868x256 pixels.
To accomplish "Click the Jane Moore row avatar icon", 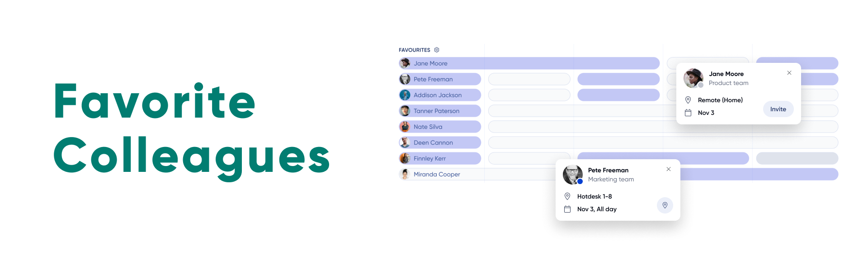I will coord(405,63).
